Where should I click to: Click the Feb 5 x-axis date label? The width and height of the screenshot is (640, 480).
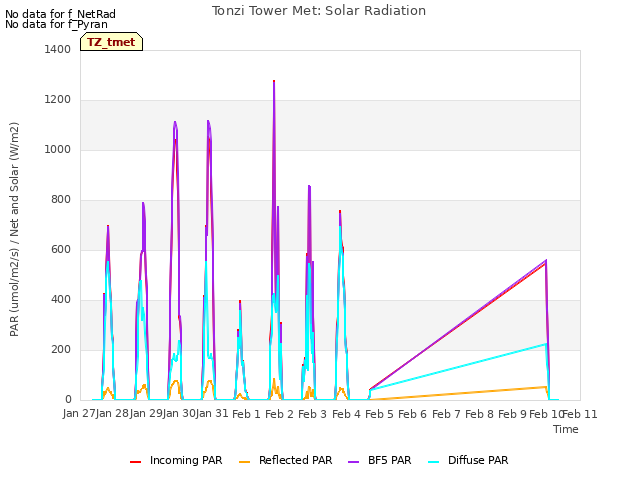tap(379, 414)
